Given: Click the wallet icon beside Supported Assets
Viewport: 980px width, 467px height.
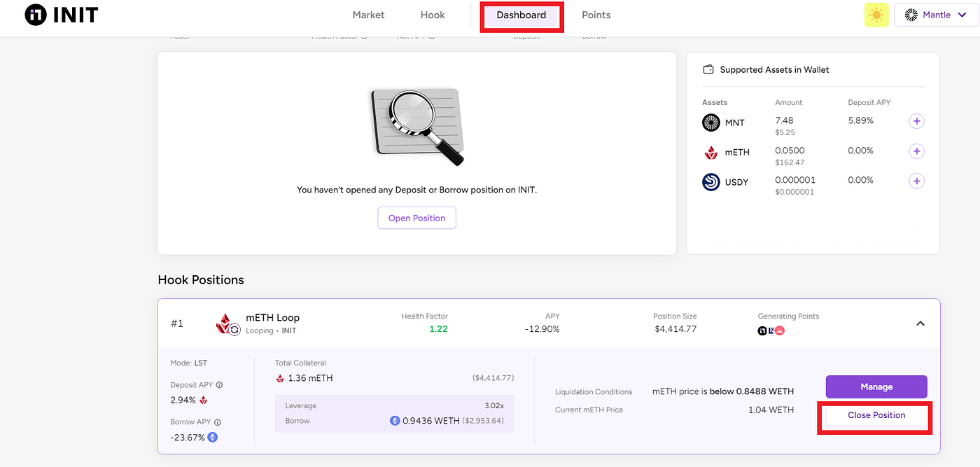Looking at the screenshot, I should coord(708,69).
